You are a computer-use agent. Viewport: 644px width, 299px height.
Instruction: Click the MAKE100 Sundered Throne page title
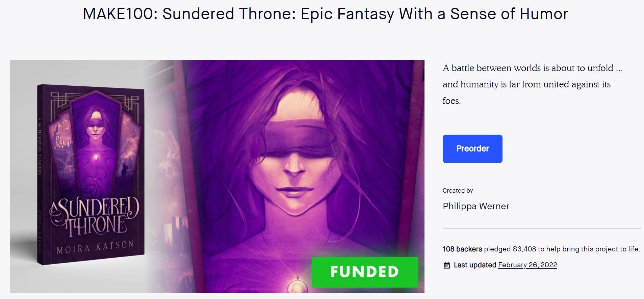click(x=325, y=14)
